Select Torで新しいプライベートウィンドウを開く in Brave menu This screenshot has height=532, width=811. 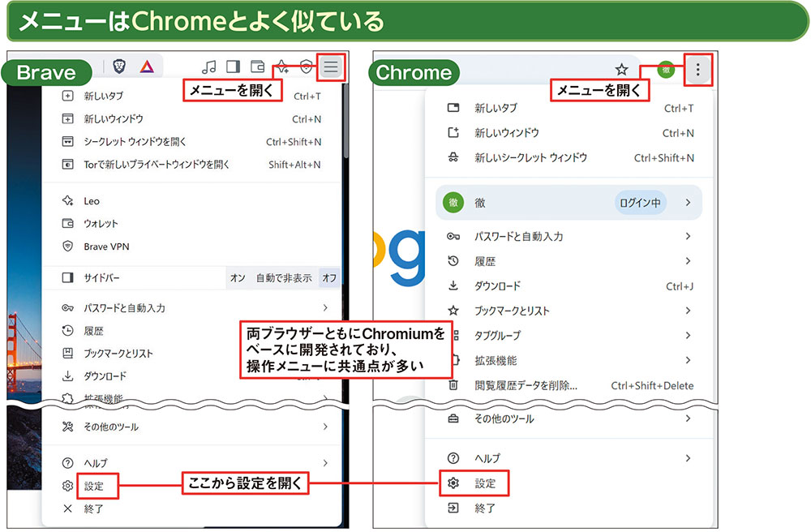click(x=157, y=165)
